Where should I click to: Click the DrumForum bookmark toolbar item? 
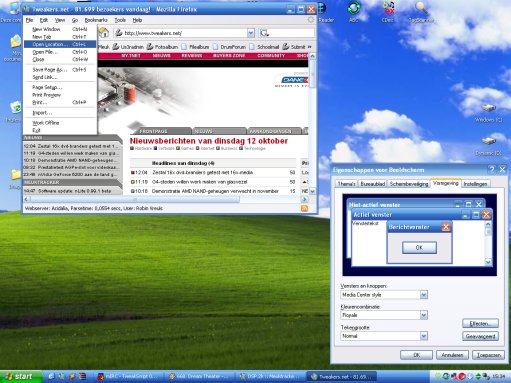pos(229,47)
